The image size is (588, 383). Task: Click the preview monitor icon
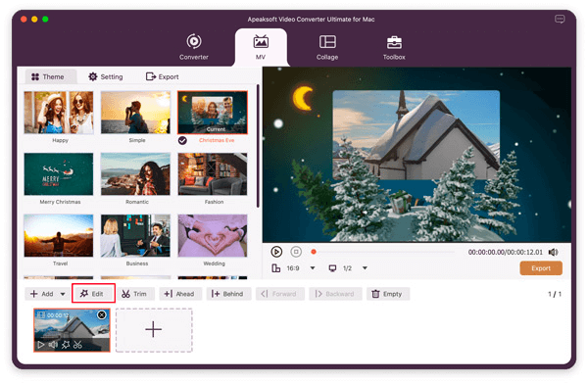(x=332, y=268)
